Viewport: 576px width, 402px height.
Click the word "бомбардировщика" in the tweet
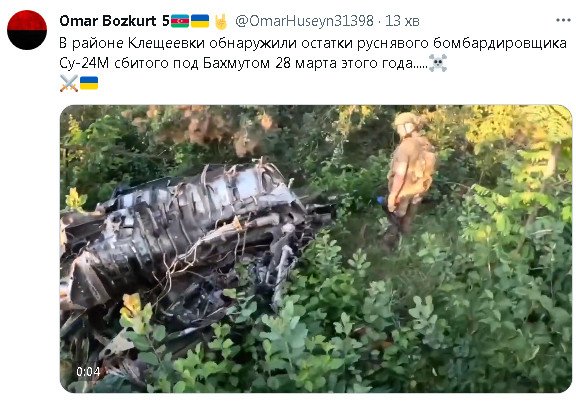tap(500, 43)
